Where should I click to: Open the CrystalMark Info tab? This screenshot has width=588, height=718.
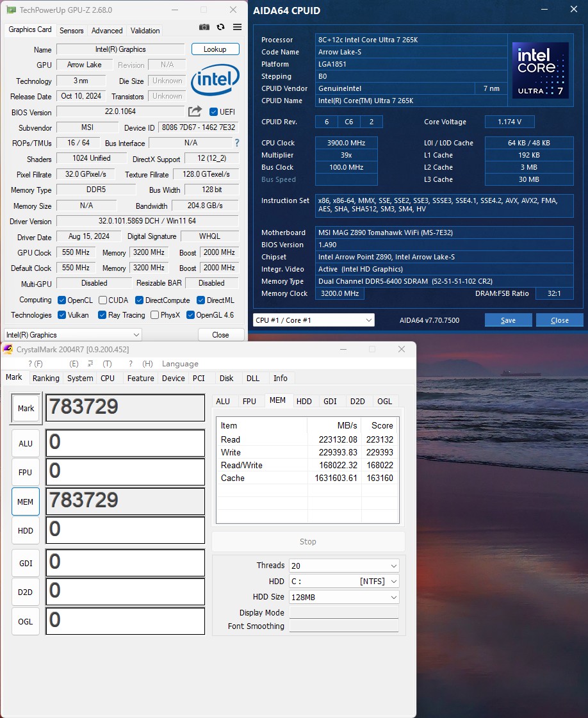click(x=281, y=379)
